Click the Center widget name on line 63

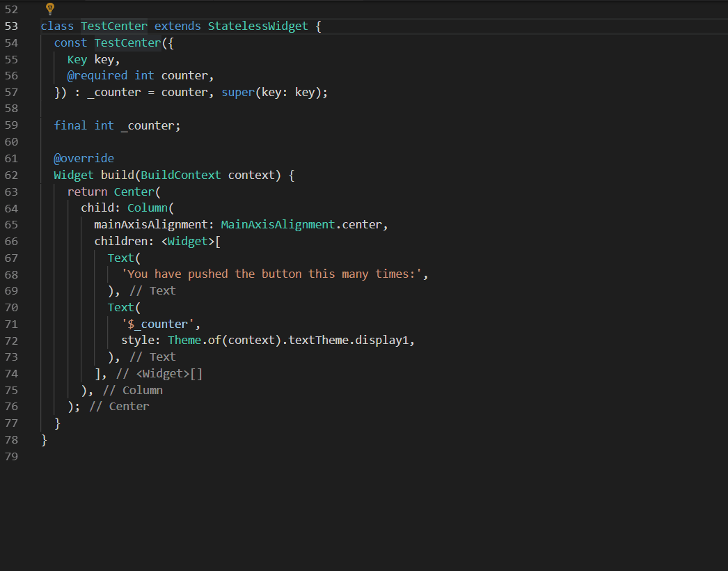click(x=134, y=191)
